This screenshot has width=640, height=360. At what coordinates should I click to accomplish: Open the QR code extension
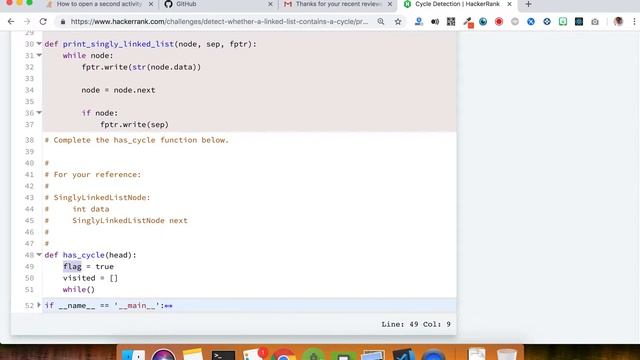tap(451, 22)
